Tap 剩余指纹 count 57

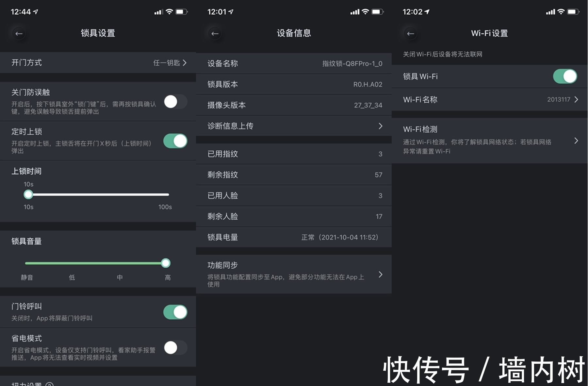378,175
